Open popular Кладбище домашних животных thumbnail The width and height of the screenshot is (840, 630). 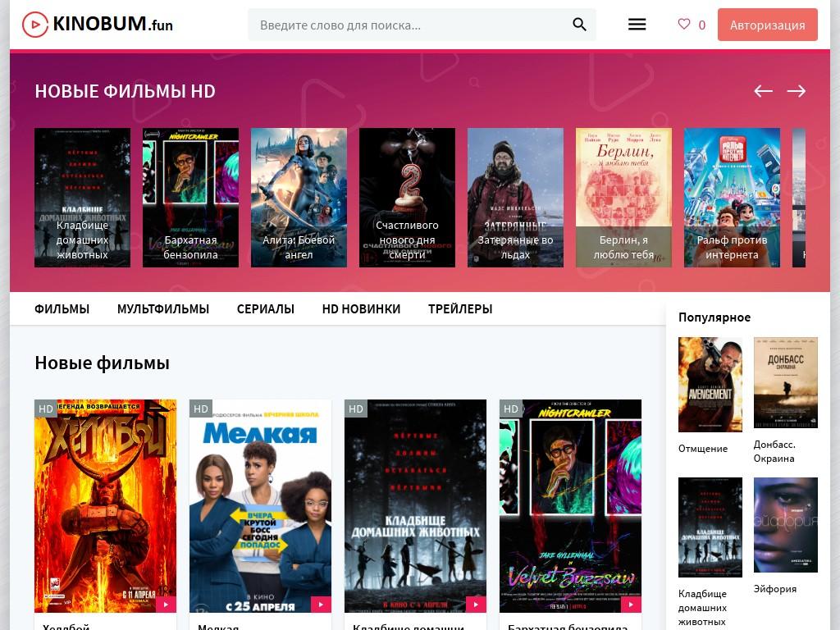point(710,527)
